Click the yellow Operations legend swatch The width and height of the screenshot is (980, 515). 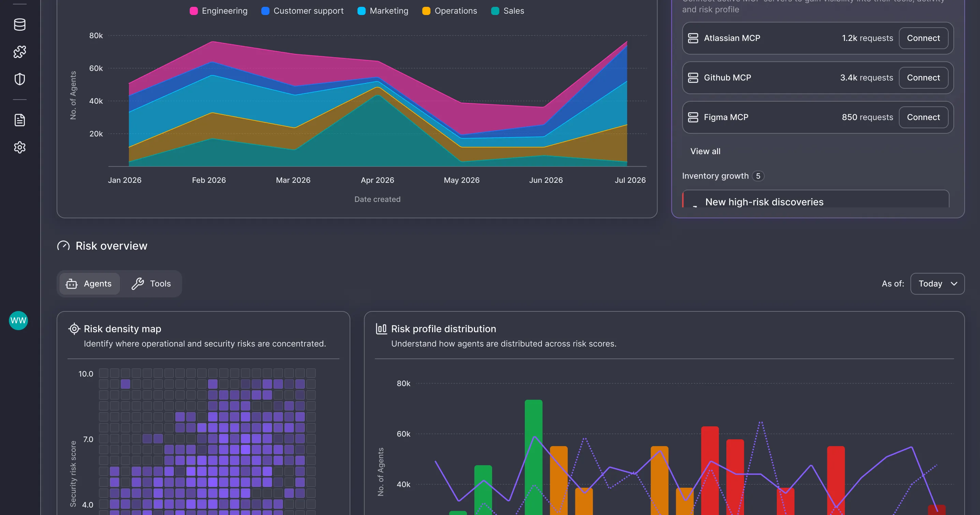coord(426,11)
